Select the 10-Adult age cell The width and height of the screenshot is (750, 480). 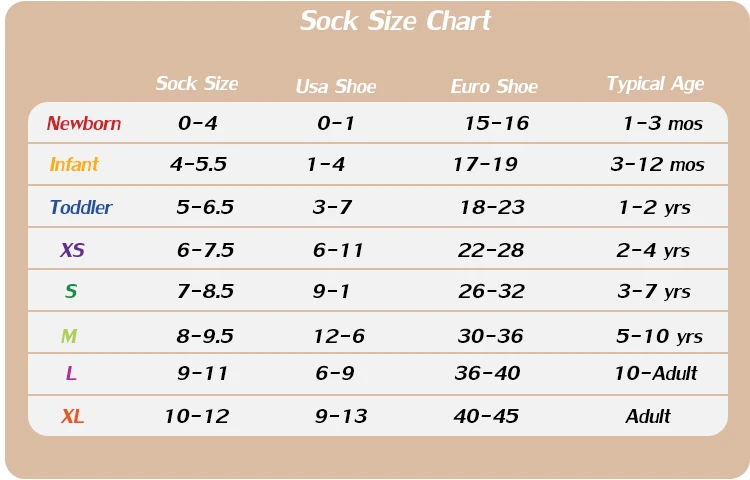(655, 374)
